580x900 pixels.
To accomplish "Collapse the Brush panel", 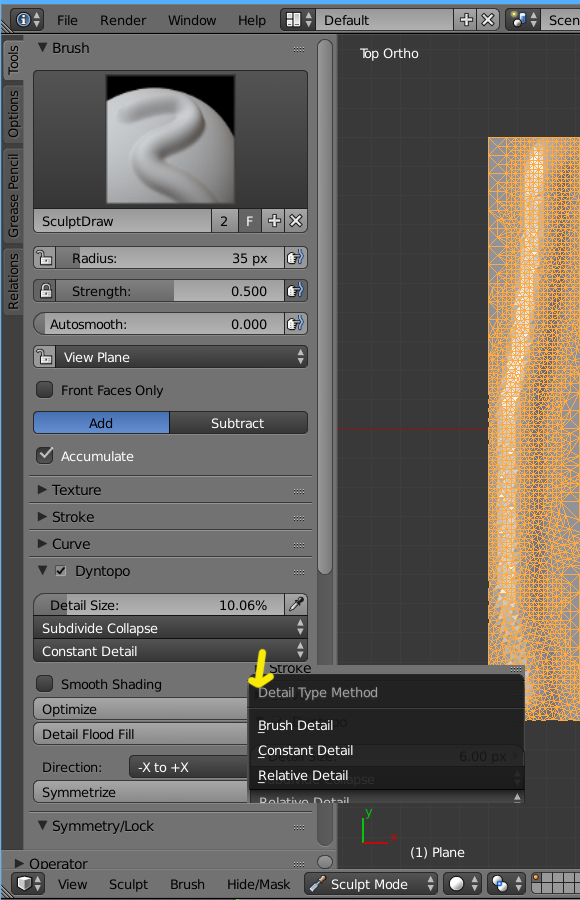I will (42, 48).
